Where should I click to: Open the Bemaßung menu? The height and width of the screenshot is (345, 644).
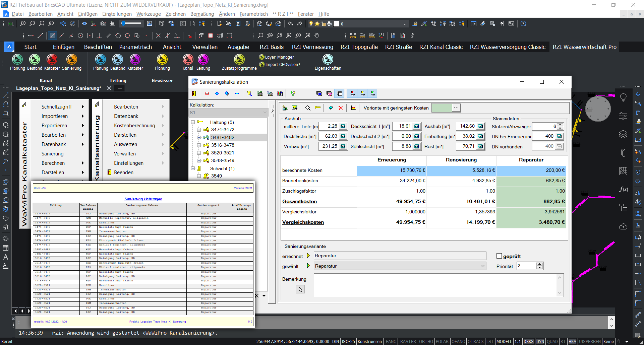[x=202, y=14]
